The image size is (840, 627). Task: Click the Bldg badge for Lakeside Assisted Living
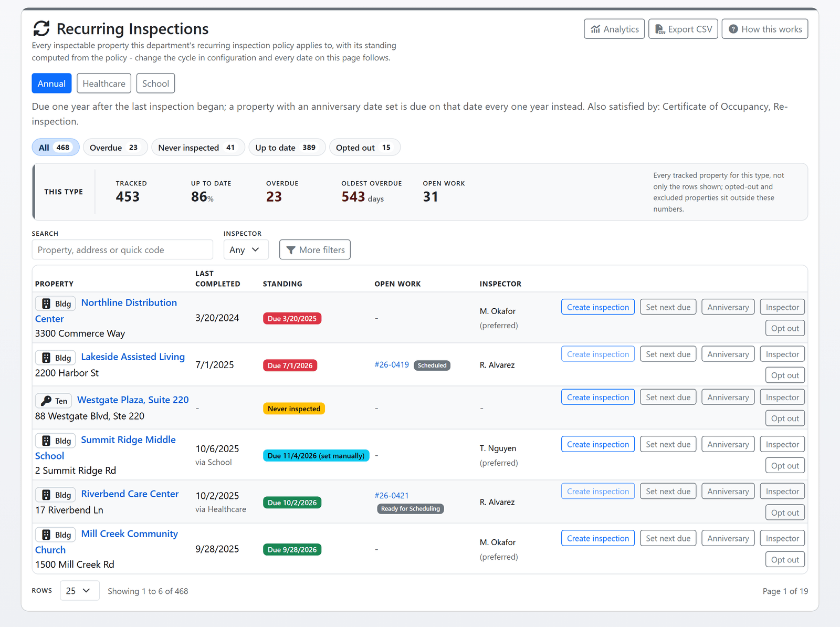tap(56, 358)
